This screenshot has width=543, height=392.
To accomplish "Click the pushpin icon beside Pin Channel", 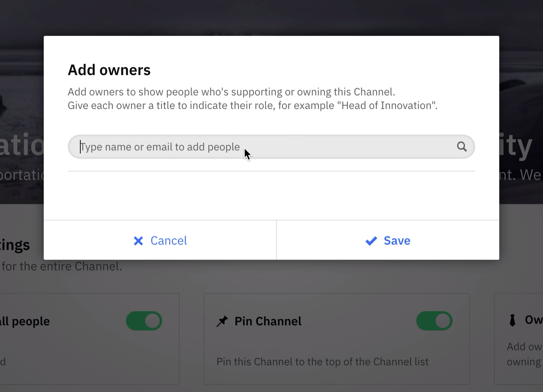I will click(x=222, y=322).
